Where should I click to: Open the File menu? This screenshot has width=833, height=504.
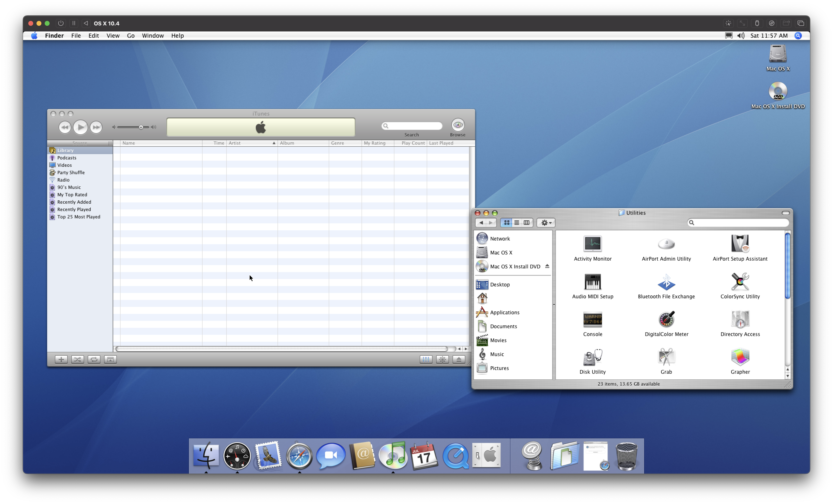click(x=76, y=35)
